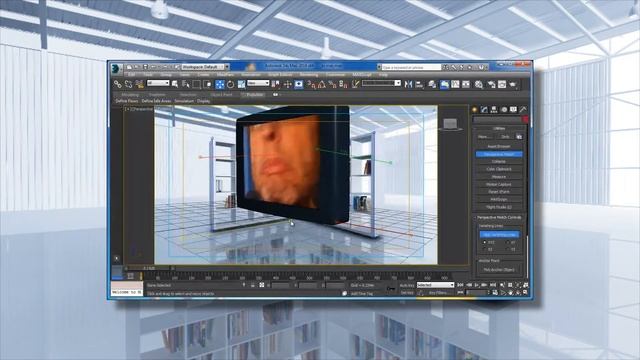This screenshot has width=640, height=360.
Task: Click the Reset XForm utility button
Action: pos(499,192)
